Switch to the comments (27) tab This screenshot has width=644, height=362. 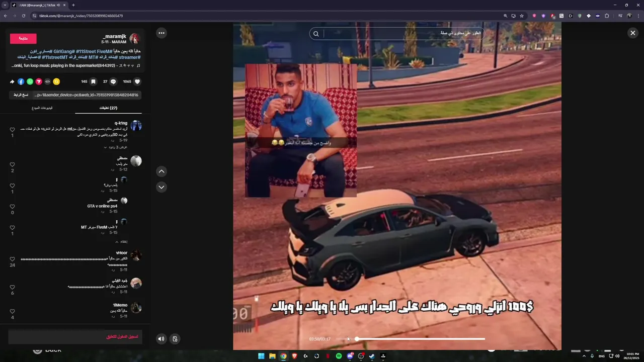(108, 108)
